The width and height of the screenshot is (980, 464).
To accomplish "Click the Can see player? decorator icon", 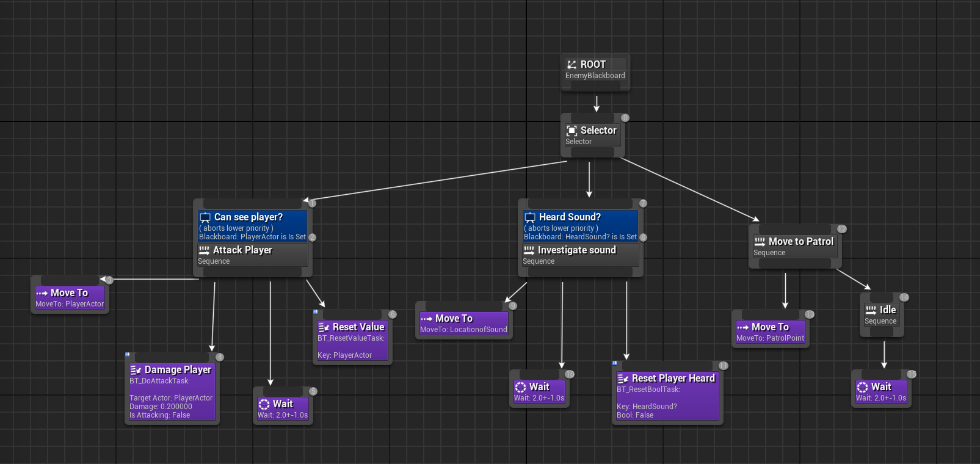I will 205,217.
